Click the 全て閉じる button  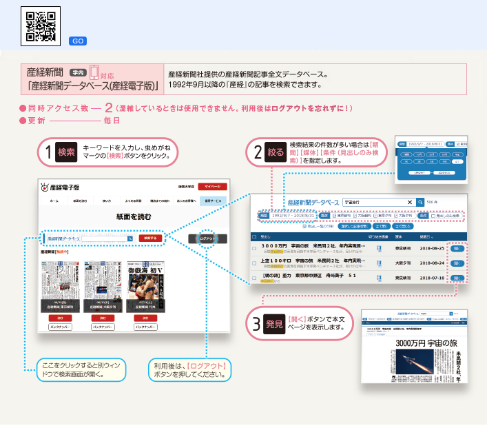pyautogui.click(x=403, y=226)
